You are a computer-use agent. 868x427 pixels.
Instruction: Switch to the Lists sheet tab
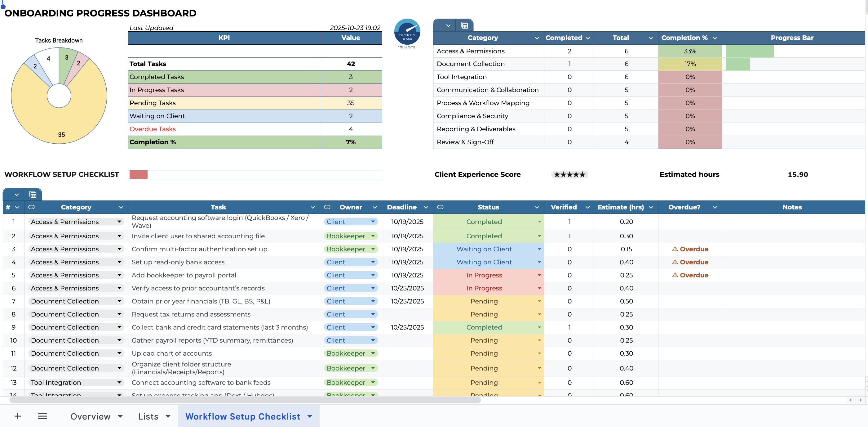148,416
